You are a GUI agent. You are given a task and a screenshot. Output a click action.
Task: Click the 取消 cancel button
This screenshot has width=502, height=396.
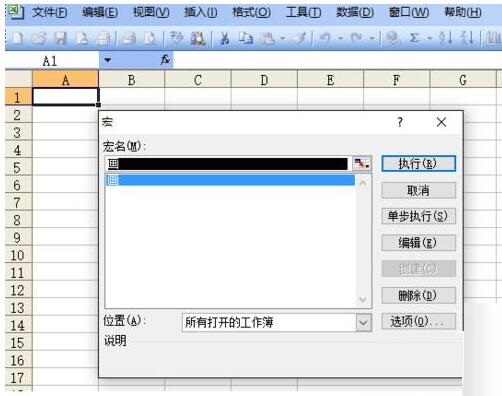pos(418,190)
